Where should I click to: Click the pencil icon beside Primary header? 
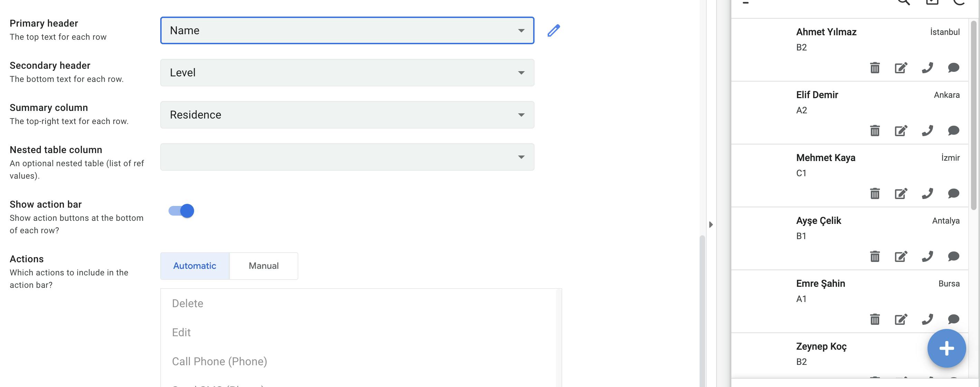[x=554, y=30]
